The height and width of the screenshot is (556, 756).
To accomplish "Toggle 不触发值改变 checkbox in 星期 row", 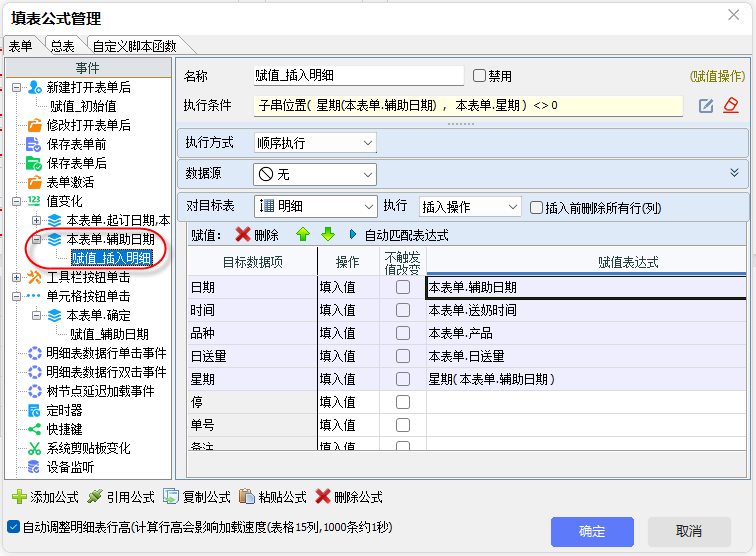I will pyautogui.click(x=403, y=380).
